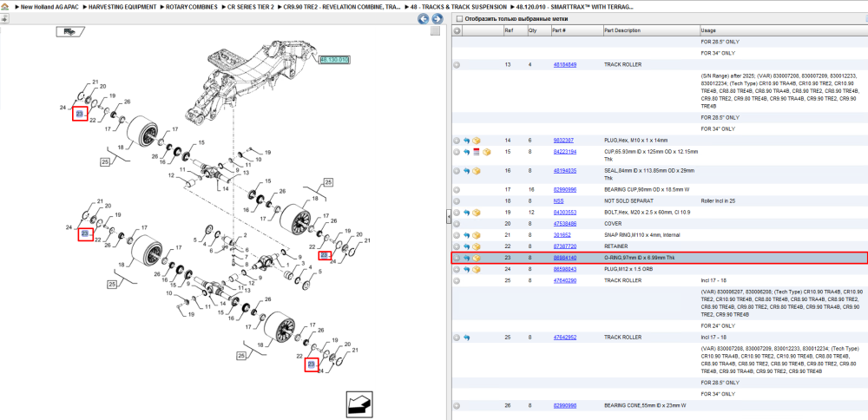The image size is (868, 420).
Task: Click the 48.130.010 label in diagram
Action: pyautogui.click(x=334, y=59)
